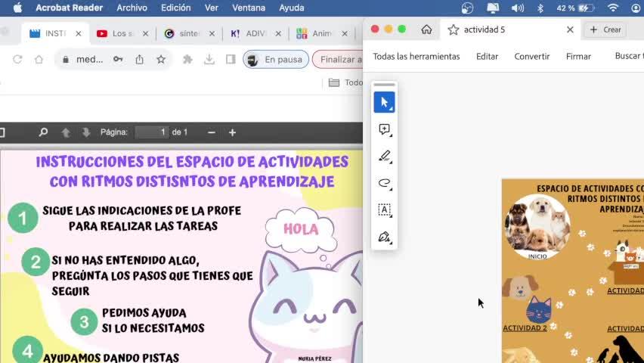
Task: Star the actividad 5 document
Action: click(x=454, y=29)
